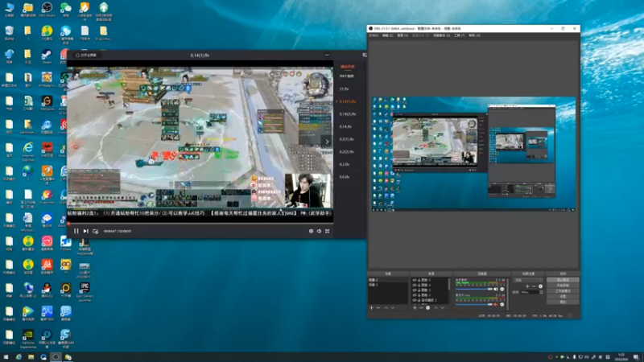Viewport: 644px width, 362px height.
Task: Open the 文件 menu in OBS
Action: [373, 35]
